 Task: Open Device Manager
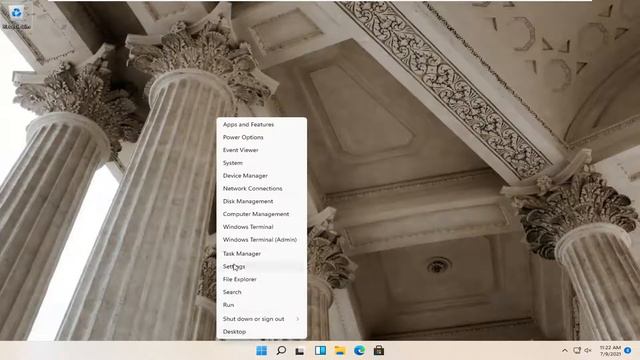[262, 176]
